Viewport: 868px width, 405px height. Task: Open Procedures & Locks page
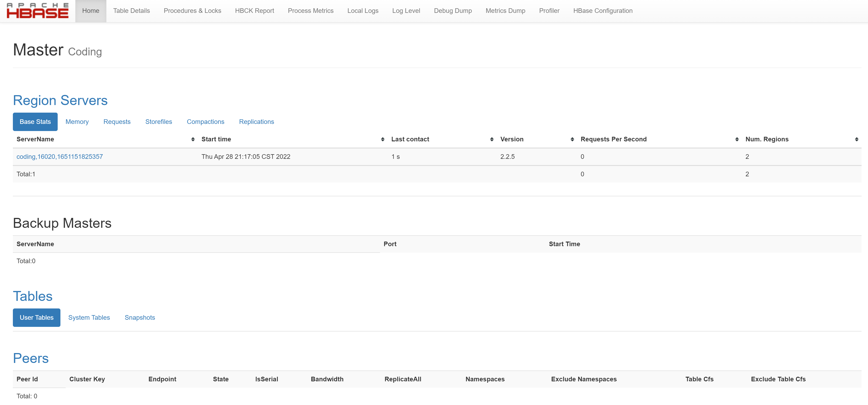click(x=192, y=11)
